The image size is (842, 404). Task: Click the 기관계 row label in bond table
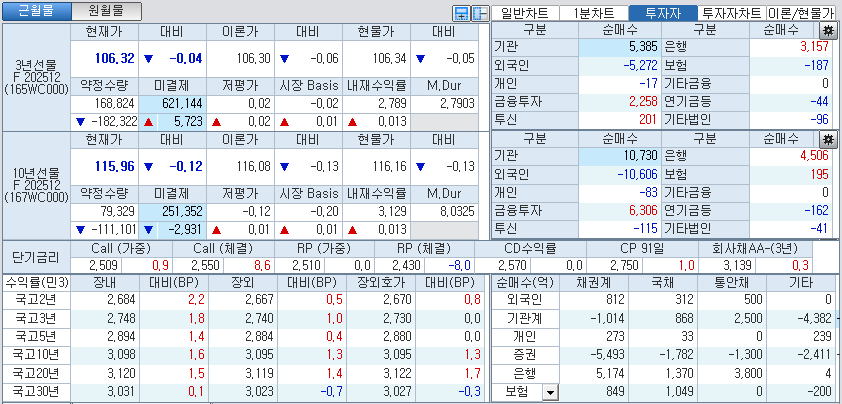point(525,319)
